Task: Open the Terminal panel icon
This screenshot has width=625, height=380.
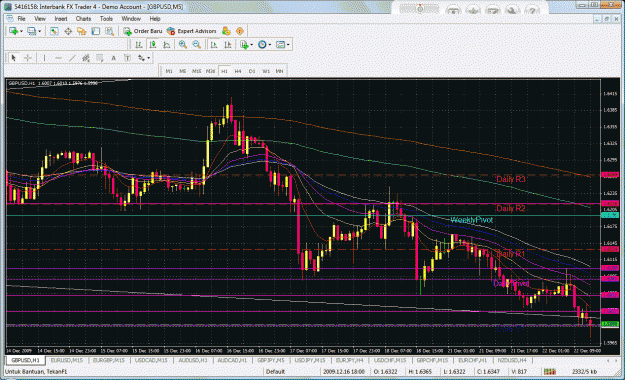Action: (x=96, y=31)
